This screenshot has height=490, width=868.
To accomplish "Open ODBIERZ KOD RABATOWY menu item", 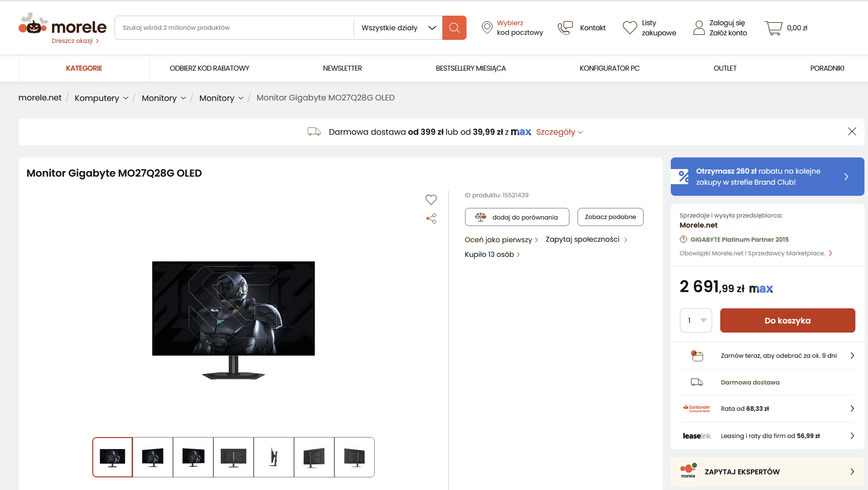I will pos(209,68).
